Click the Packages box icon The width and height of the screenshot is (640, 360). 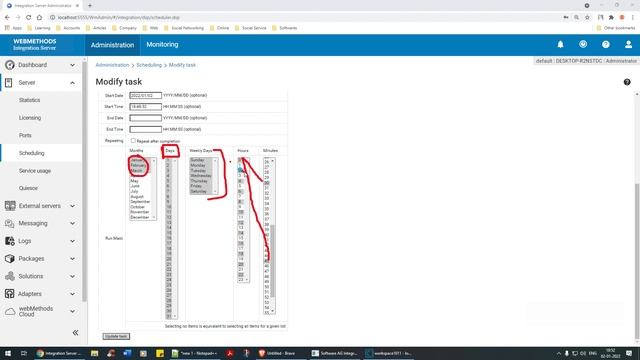click(10, 258)
